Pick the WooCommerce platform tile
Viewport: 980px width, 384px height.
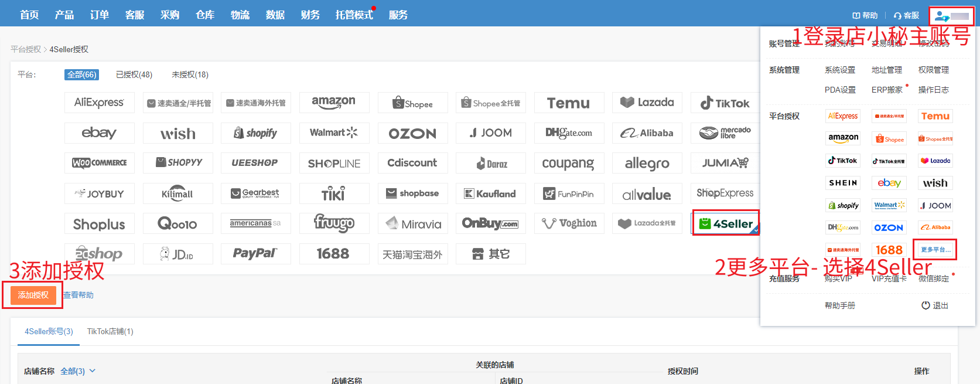(x=99, y=163)
